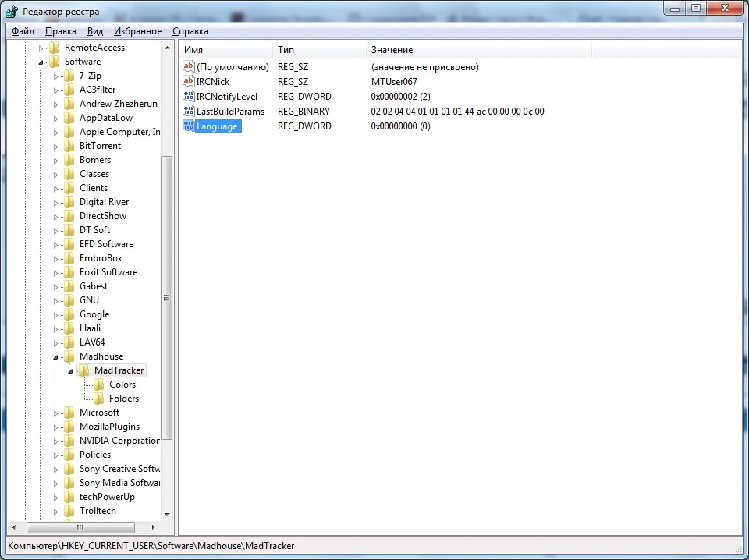Click the string icon of (По умолчанию) value
This screenshot has width=749, height=560.
[x=189, y=66]
